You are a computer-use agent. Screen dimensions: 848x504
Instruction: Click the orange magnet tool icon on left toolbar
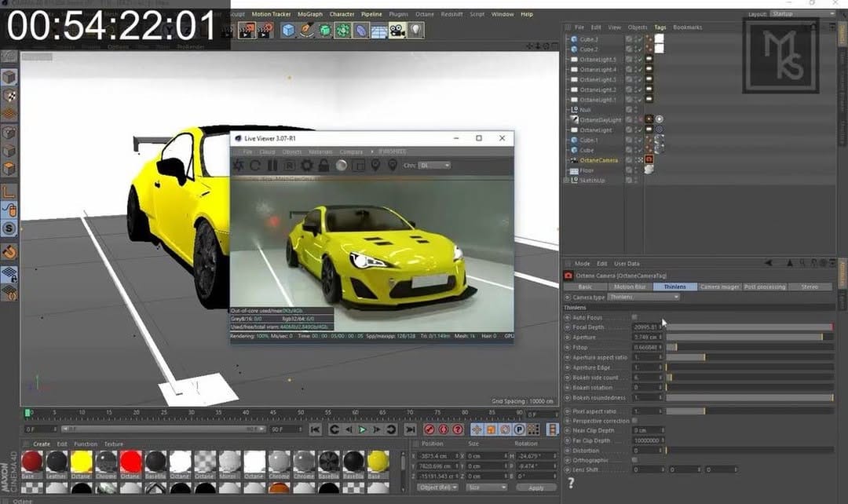pos(9,252)
